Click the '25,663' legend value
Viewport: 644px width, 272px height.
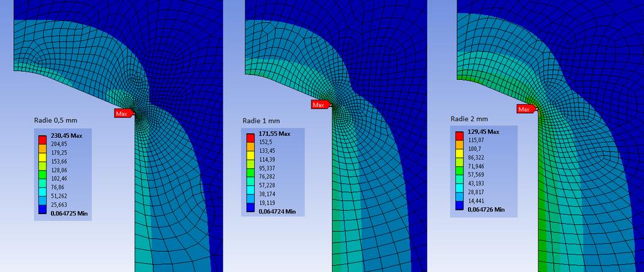point(58,204)
